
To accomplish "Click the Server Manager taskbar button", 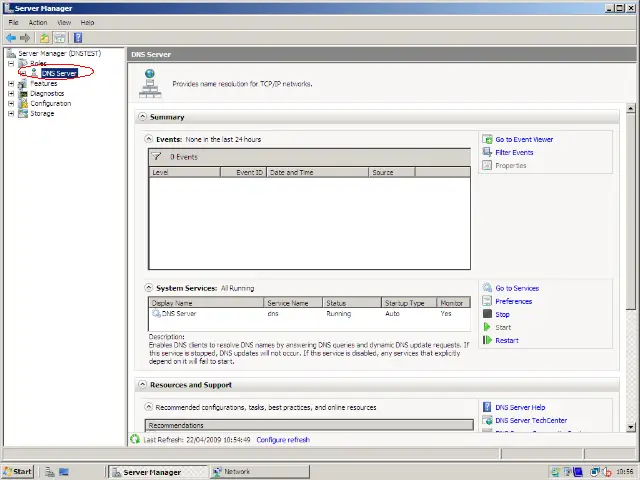I will pyautogui.click(x=158, y=472).
